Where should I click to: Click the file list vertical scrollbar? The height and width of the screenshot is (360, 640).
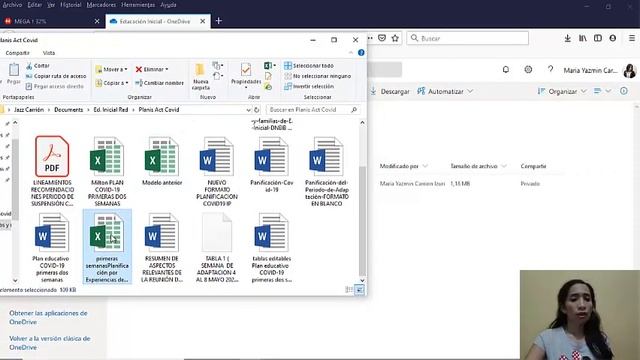pos(362,220)
